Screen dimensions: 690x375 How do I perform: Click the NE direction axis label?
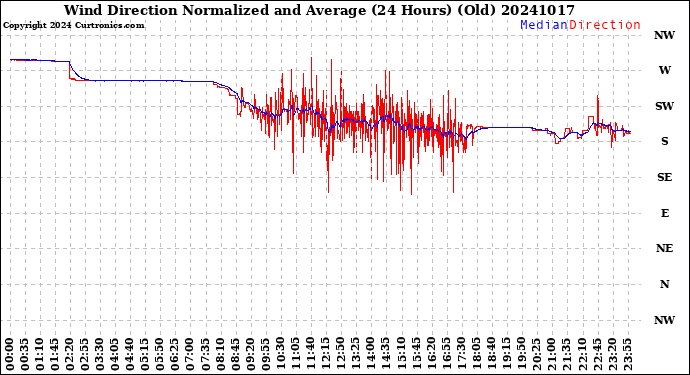tap(664, 249)
